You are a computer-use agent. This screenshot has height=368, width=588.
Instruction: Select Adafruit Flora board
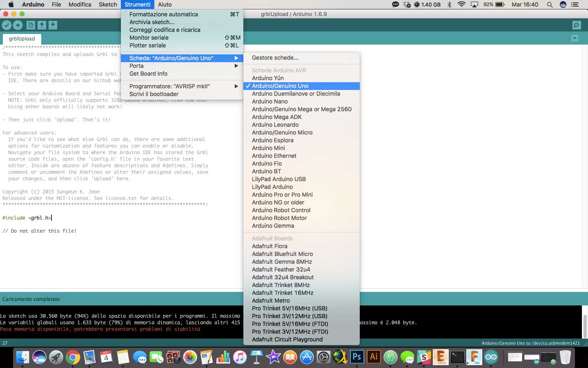click(x=301, y=246)
